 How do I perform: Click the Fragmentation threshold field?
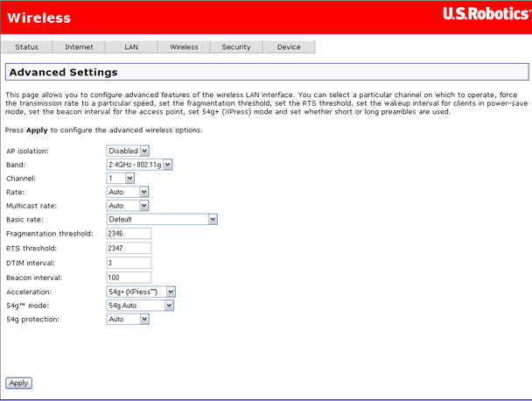pyautogui.click(x=129, y=233)
